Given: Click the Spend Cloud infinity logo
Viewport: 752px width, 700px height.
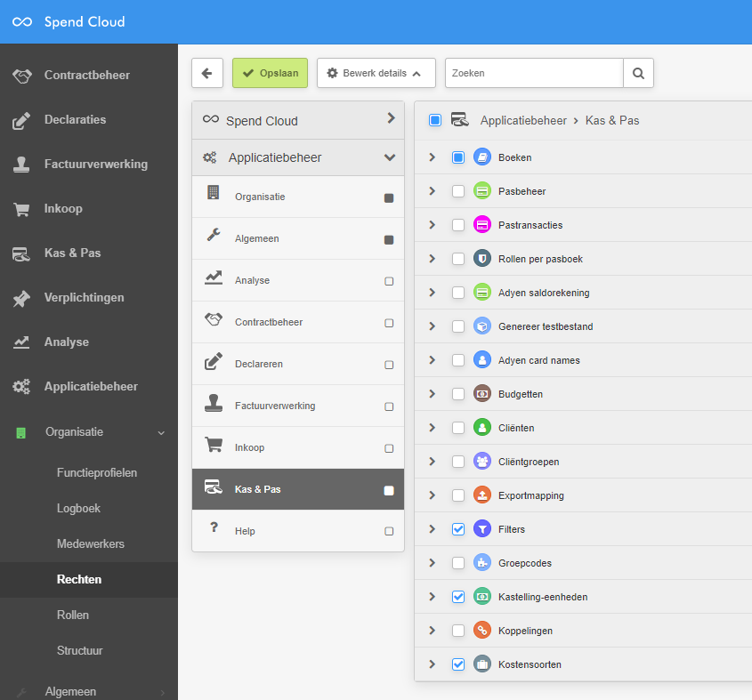Looking at the screenshot, I should (22, 22).
